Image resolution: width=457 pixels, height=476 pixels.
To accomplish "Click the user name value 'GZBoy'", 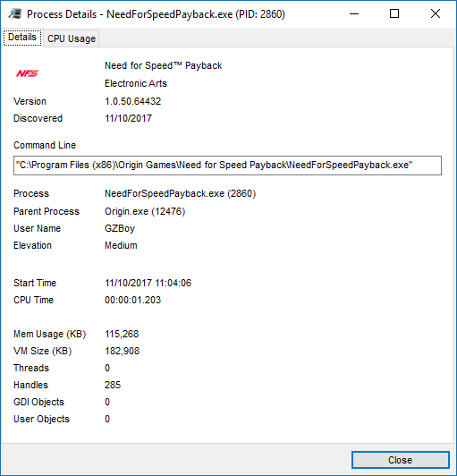I will (120, 228).
